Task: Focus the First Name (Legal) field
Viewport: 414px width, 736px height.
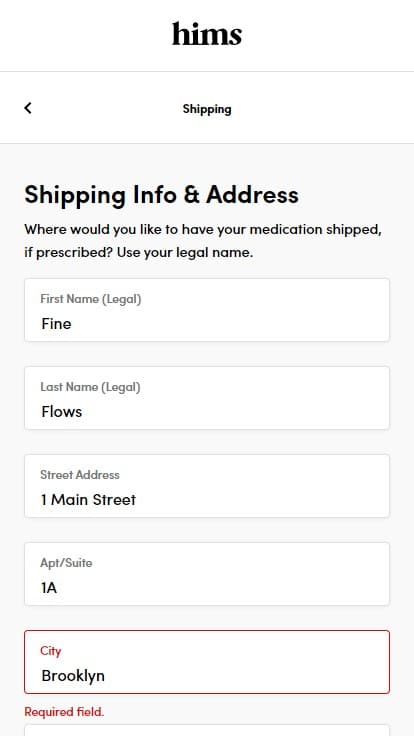Action: 207,310
